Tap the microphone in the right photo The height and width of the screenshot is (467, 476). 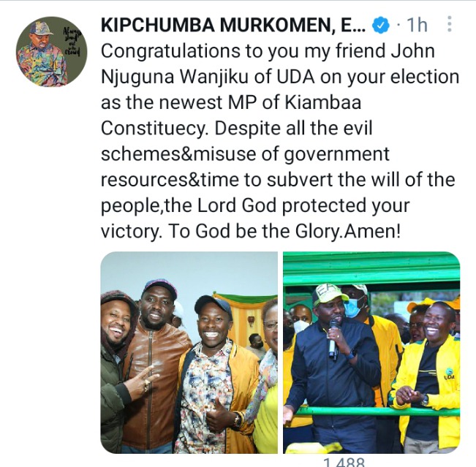click(334, 339)
